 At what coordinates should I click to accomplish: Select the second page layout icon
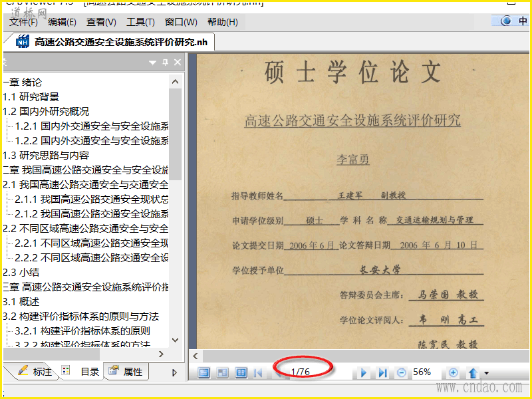pos(223,373)
